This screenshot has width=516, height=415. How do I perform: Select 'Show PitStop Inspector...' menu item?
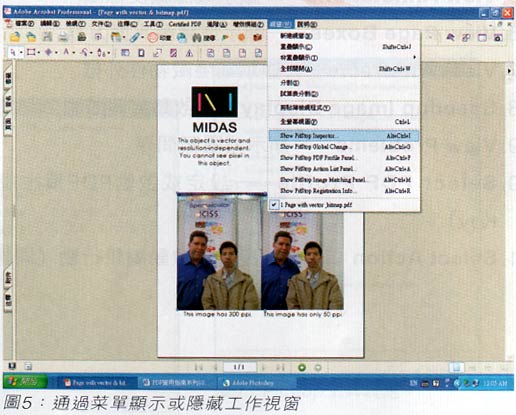344,136
